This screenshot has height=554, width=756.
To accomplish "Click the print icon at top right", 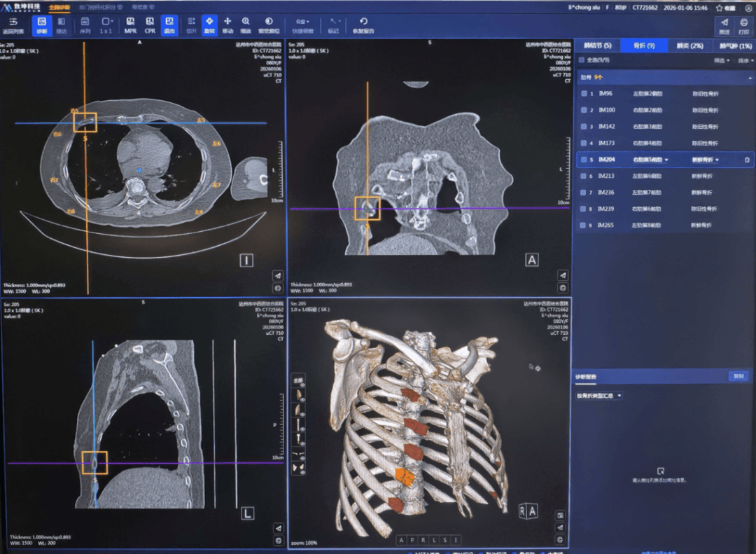I will pyautogui.click(x=744, y=26).
